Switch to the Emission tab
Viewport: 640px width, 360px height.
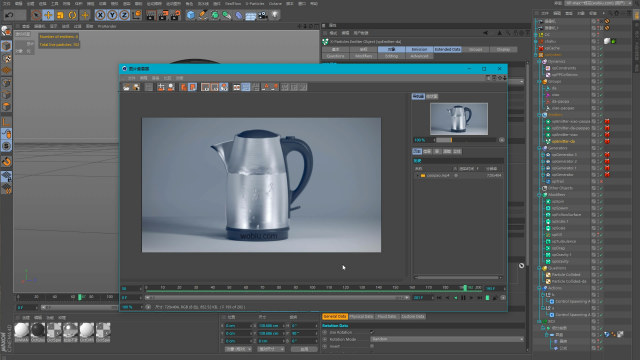click(x=419, y=49)
